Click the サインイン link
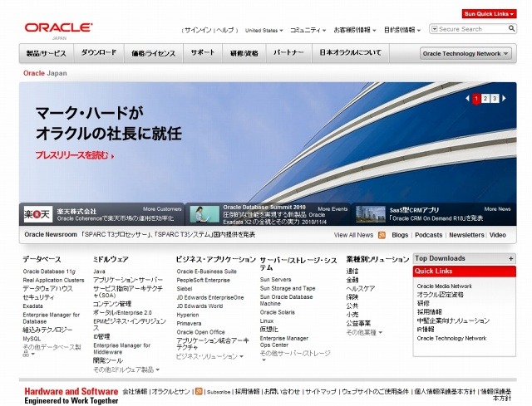The width and height of the screenshot is (532, 406). click(198, 30)
